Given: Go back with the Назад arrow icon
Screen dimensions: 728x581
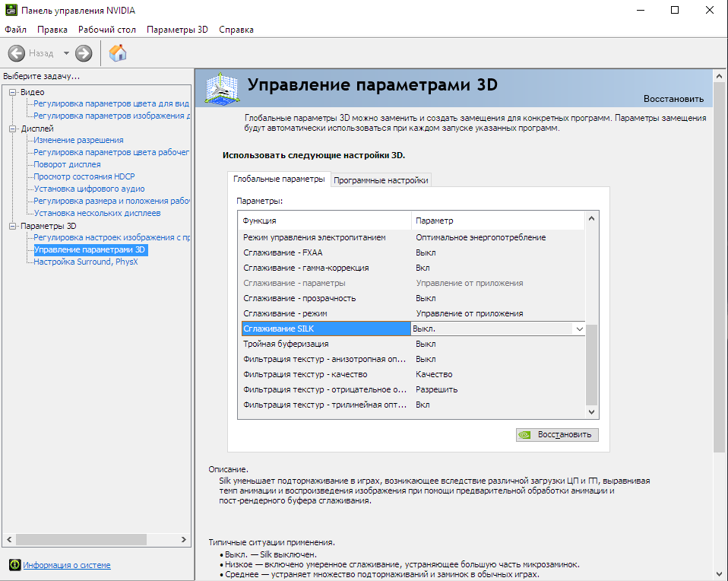Looking at the screenshot, I should point(16,53).
